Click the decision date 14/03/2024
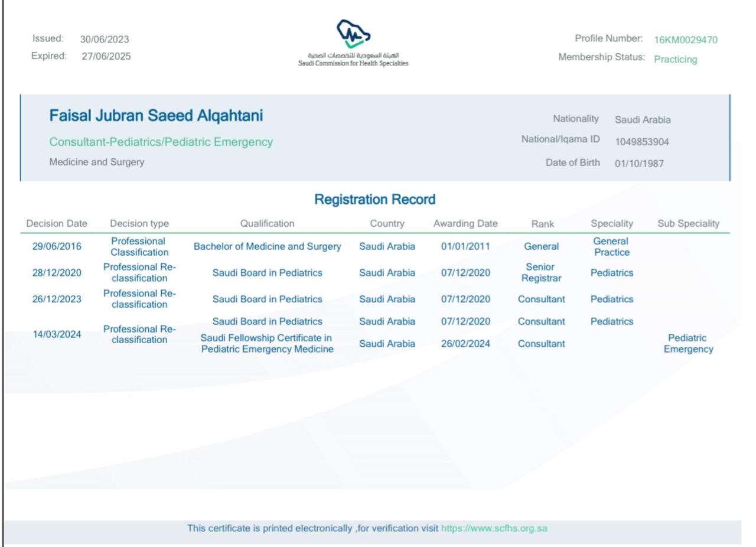Screen dimensions: 756x547 tap(57, 334)
